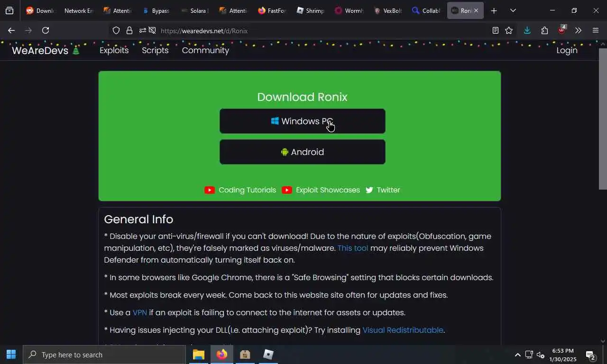Open the Twitter link

click(383, 190)
